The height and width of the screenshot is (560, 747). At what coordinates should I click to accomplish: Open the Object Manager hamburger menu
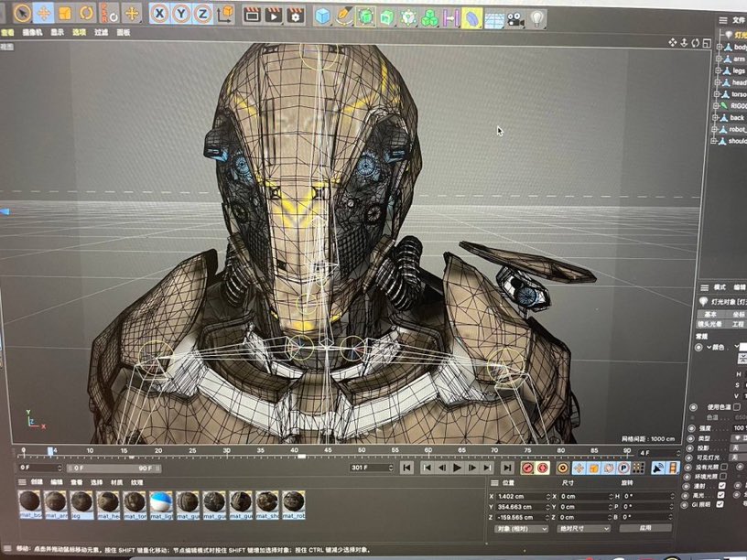coord(722,20)
